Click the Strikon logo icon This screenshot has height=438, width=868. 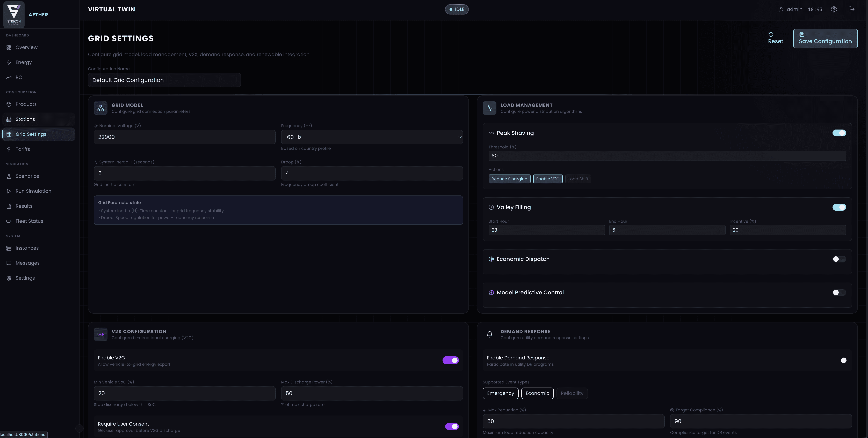pos(14,14)
